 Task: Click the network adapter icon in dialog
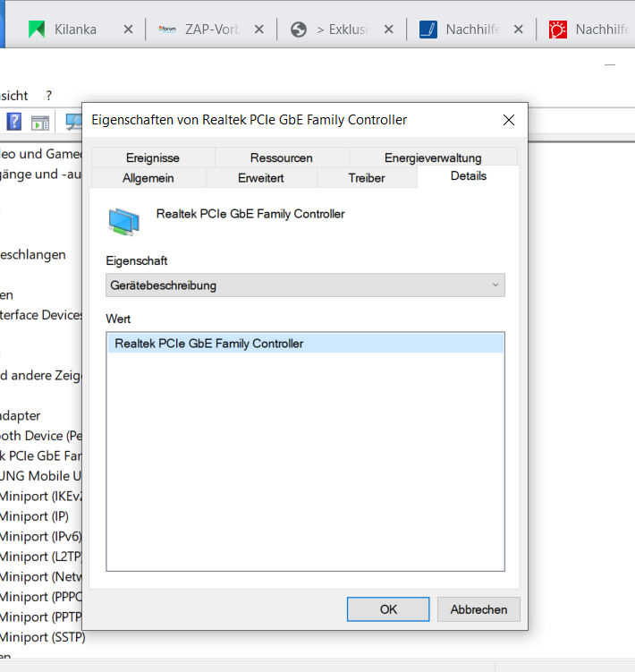(123, 222)
